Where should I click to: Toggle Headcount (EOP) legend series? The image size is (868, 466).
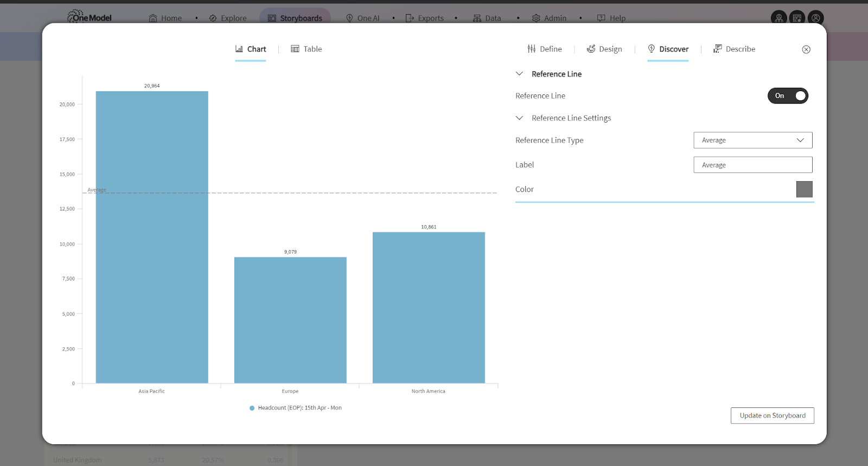296,408
